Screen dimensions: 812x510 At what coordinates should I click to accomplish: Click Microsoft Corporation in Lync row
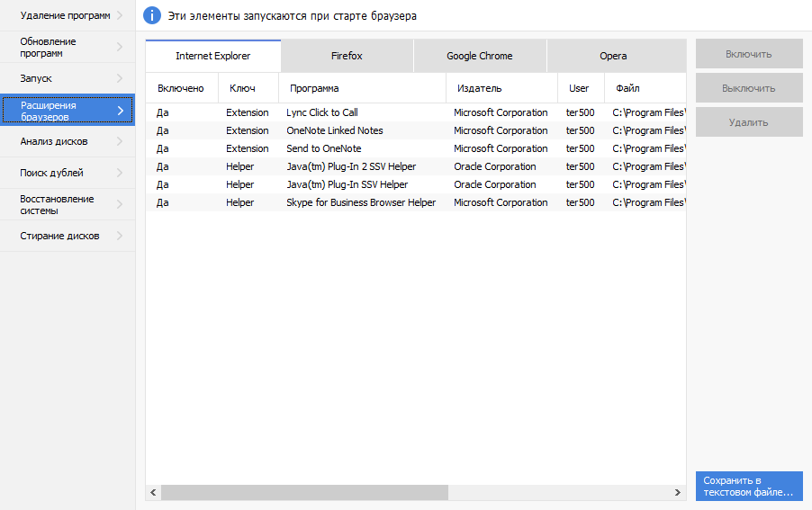pos(501,112)
